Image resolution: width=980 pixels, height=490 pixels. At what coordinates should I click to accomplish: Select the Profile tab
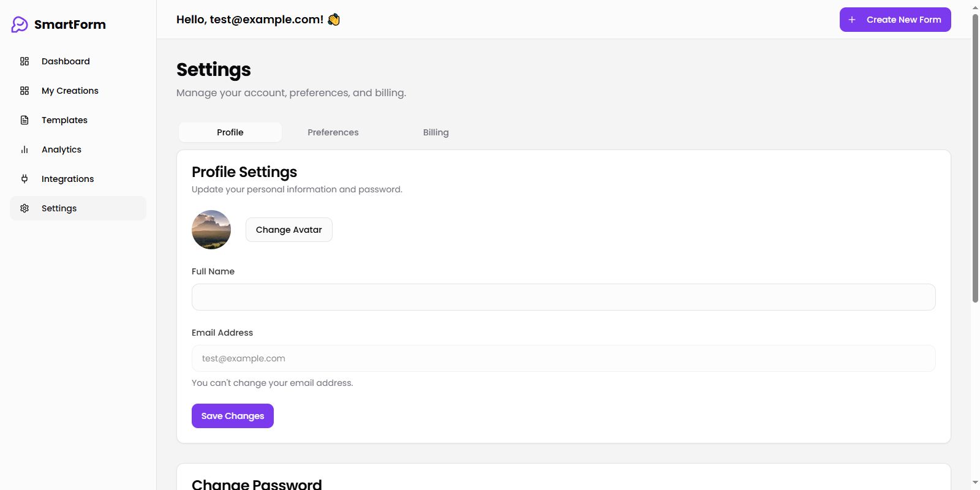click(230, 132)
